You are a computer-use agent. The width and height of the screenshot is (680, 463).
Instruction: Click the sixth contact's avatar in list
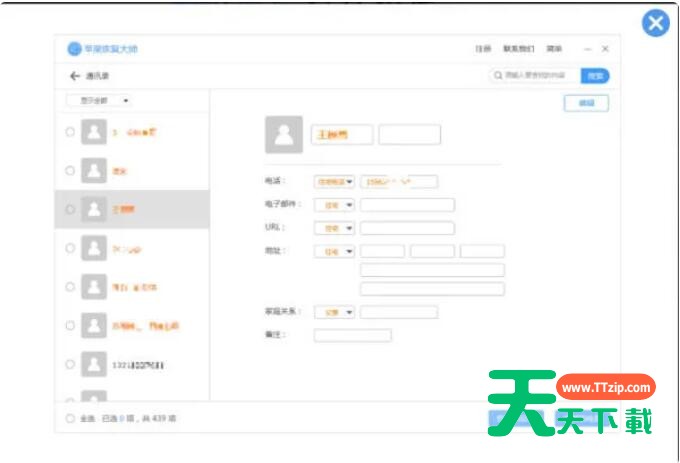tap(94, 326)
